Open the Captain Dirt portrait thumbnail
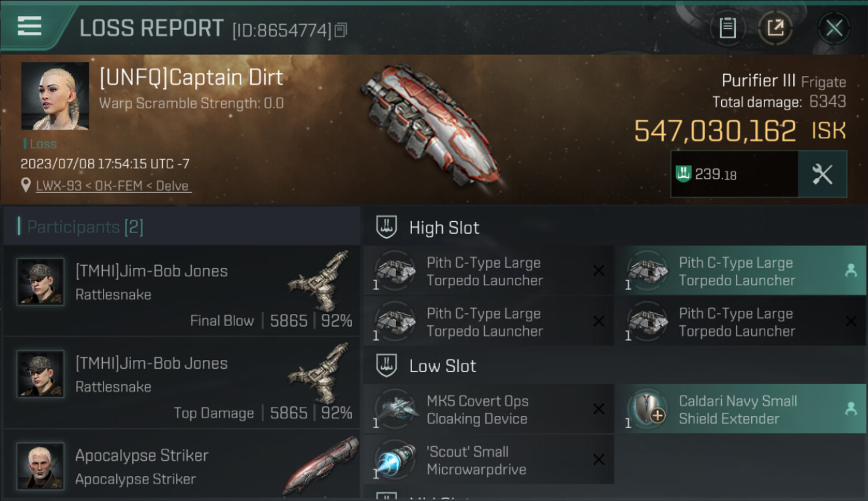 [x=55, y=96]
